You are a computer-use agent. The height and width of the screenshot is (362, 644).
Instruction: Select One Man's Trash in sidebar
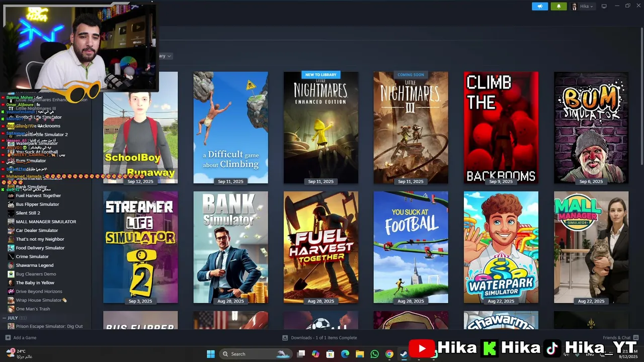(x=33, y=309)
